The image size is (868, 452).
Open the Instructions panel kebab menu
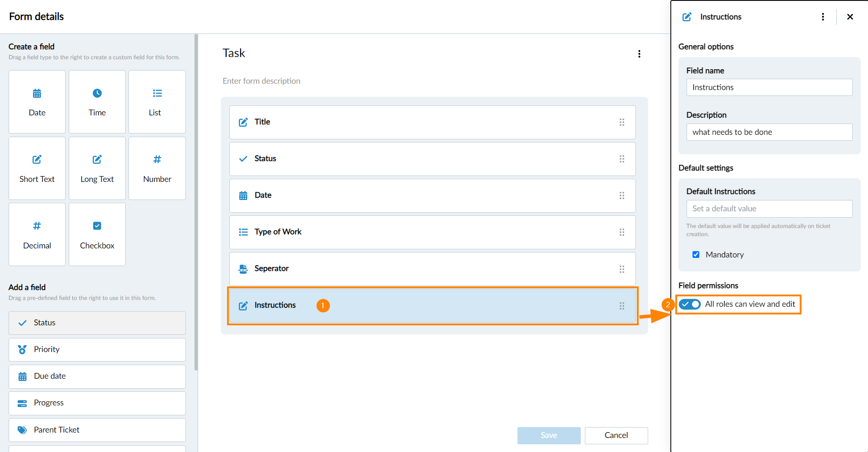click(x=823, y=17)
